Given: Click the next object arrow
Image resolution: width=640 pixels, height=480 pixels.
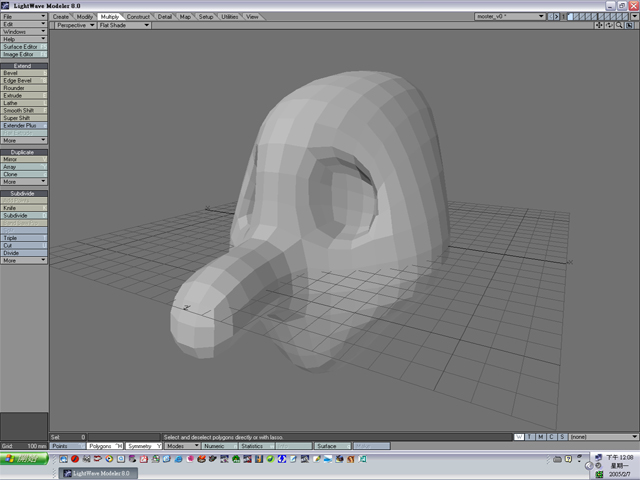Looking at the screenshot, I should click(556, 17).
